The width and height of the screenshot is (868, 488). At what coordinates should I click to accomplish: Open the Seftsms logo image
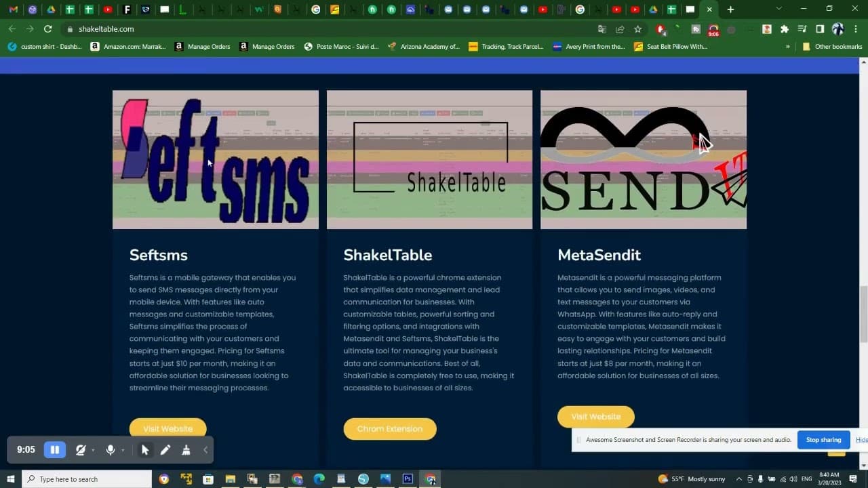[216, 159]
